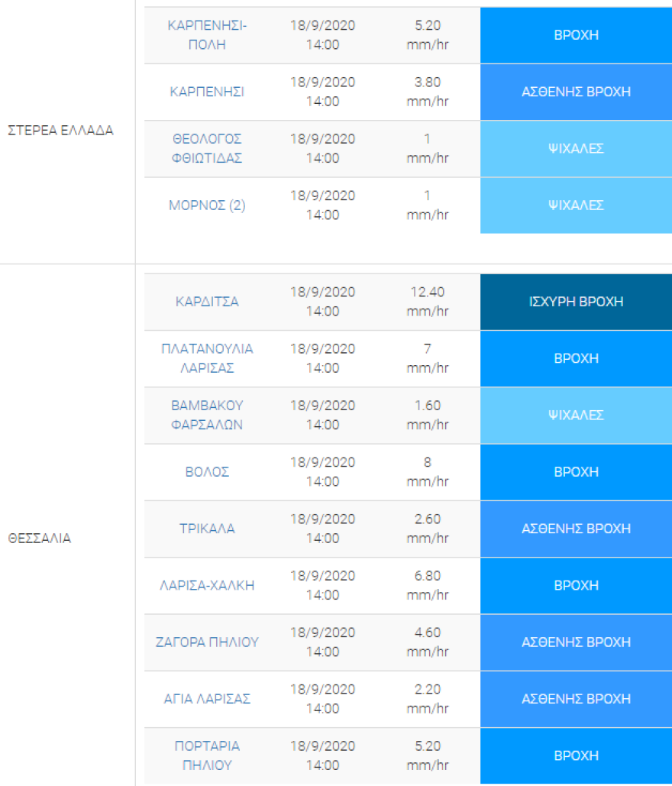Open the ΚΑΡΠΕΝΗΣΙ-ΠΟΛΗ station link

(x=207, y=35)
